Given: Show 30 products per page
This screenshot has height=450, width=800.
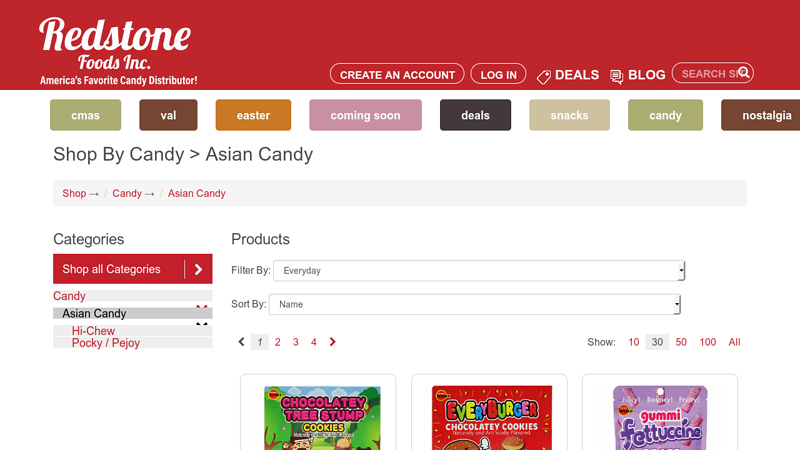Looking at the screenshot, I should click(657, 342).
